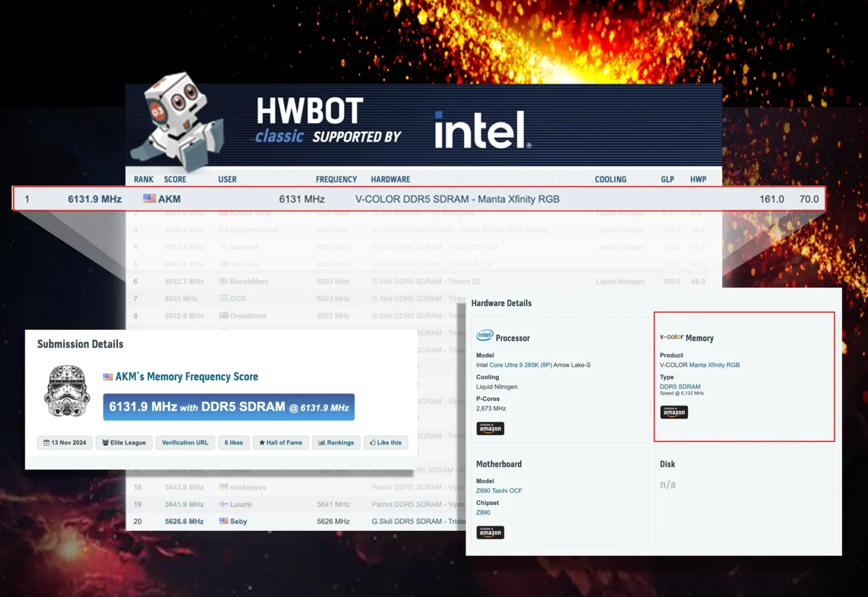Screen dimensions: 868x597
Task: Open the Manta Xfinity RGB product link
Action: click(x=714, y=365)
